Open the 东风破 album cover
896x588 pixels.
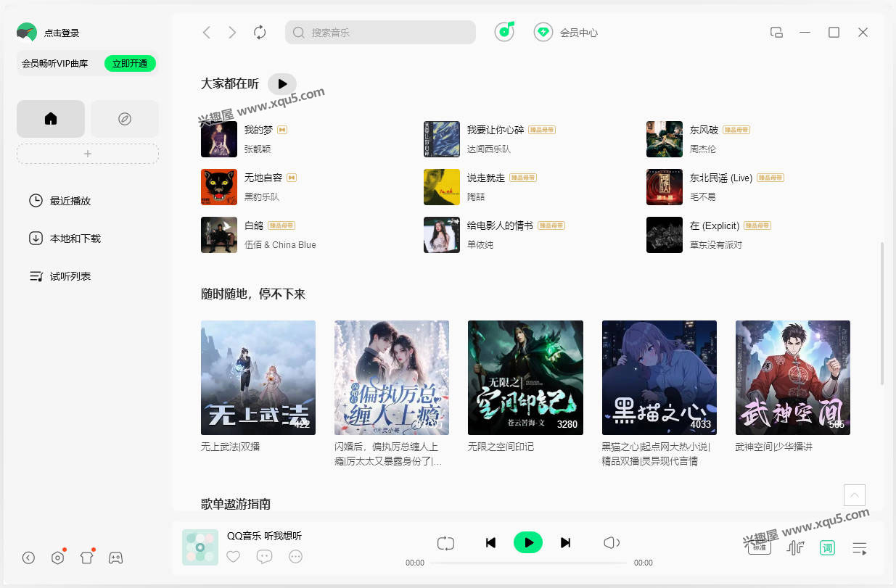665,139
